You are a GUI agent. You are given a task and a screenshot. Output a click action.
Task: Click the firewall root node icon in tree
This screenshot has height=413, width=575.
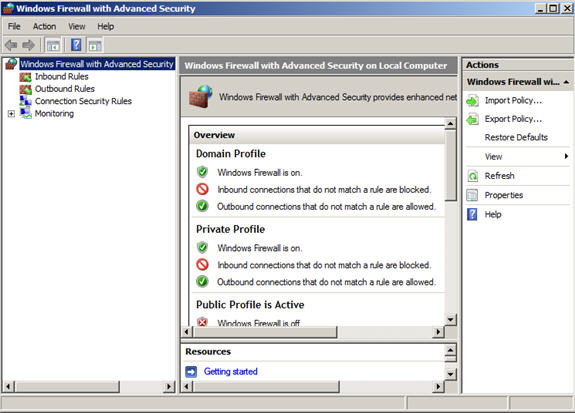(11, 64)
